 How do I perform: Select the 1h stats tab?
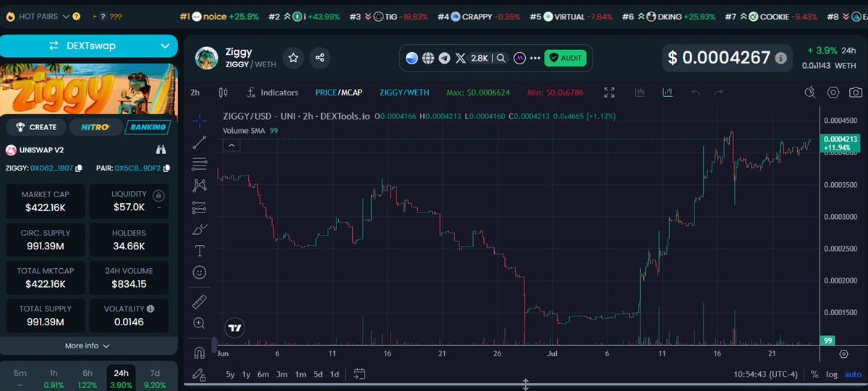(x=54, y=377)
